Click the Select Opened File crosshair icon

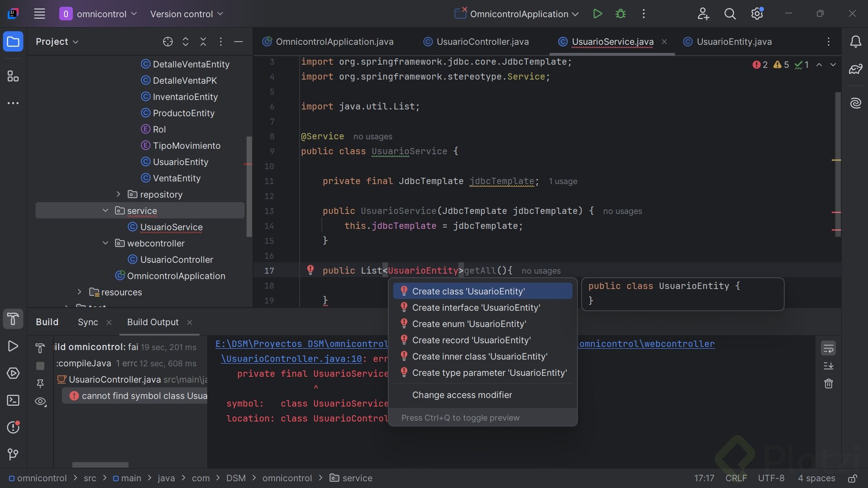coord(168,42)
